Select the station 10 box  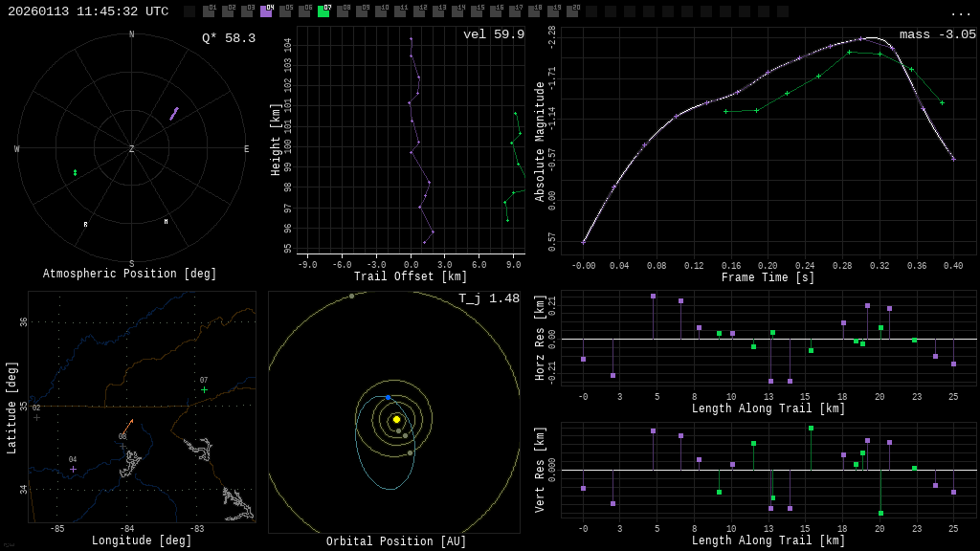(381, 11)
